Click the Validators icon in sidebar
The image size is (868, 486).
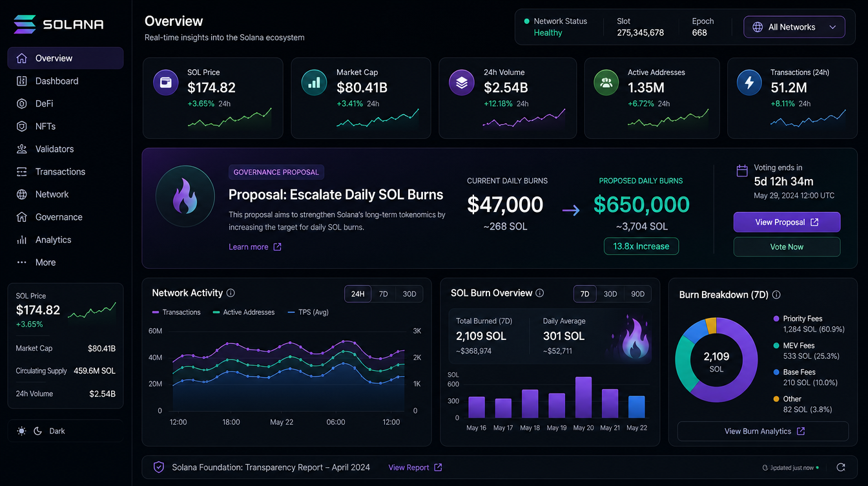click(x=22, y=149)
